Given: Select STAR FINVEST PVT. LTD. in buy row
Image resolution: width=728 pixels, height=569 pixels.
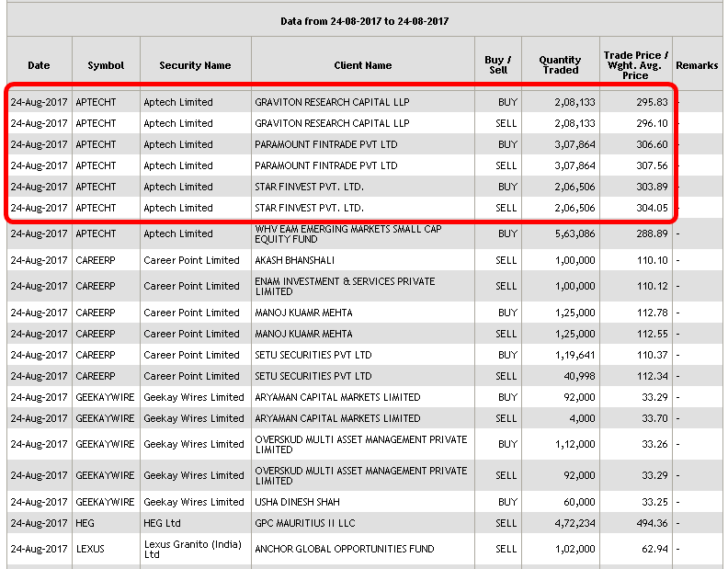Looking at the screenshot, I should pyautogui.click(x=309, y=187).
